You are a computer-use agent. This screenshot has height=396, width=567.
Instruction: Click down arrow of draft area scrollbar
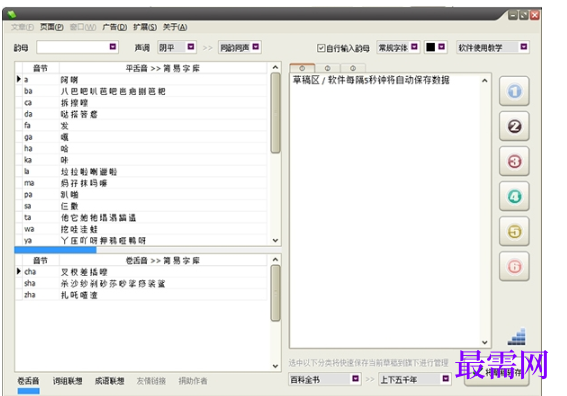point(485,342)
